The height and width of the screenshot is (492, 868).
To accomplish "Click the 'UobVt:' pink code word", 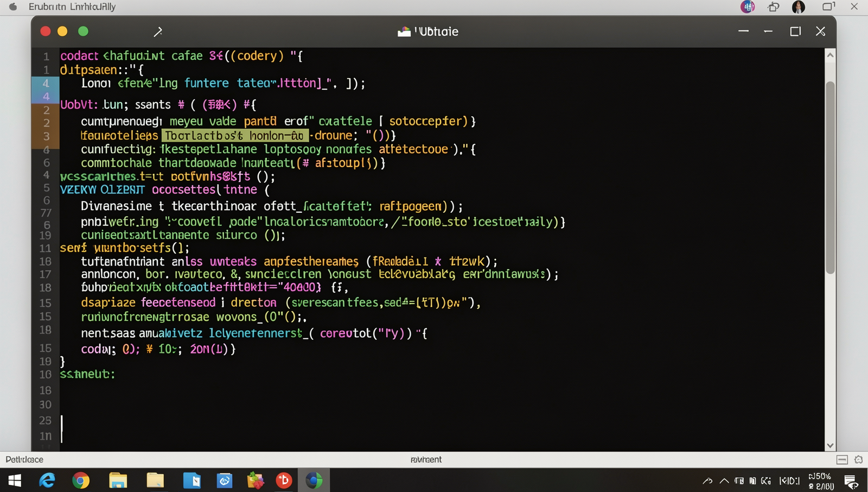I will point(79,105).
